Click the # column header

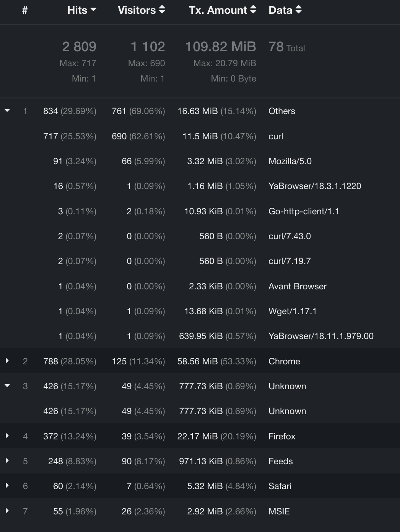(x=25, y=10)
